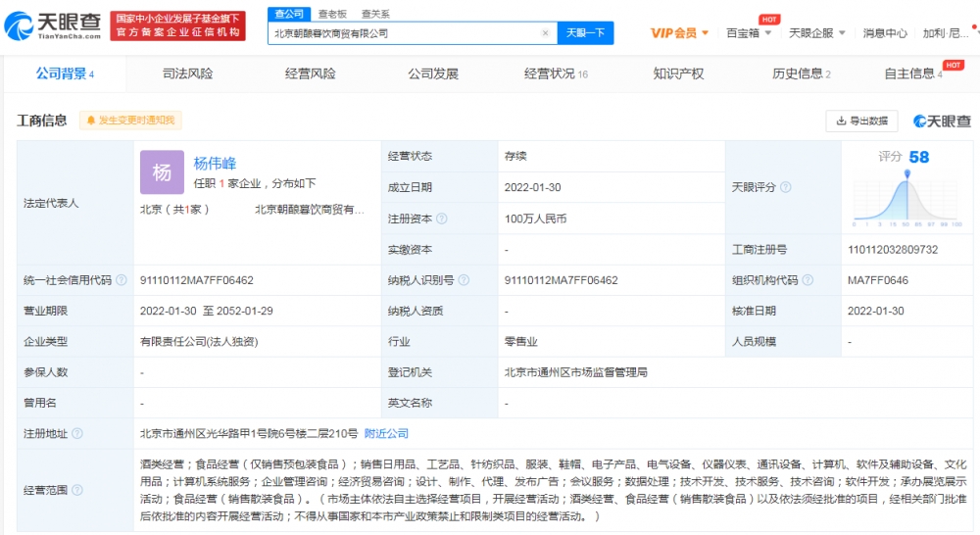Click the 导出数据 export button
980x535 pixels.
861,121
